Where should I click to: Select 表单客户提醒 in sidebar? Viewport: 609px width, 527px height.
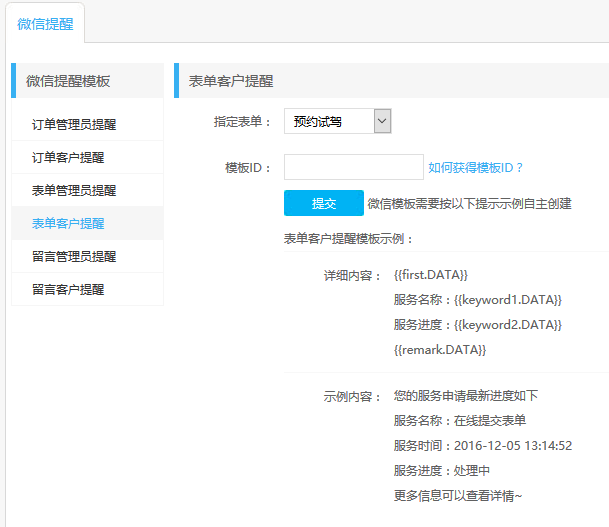pyautogui.click(x=87, y=223)
